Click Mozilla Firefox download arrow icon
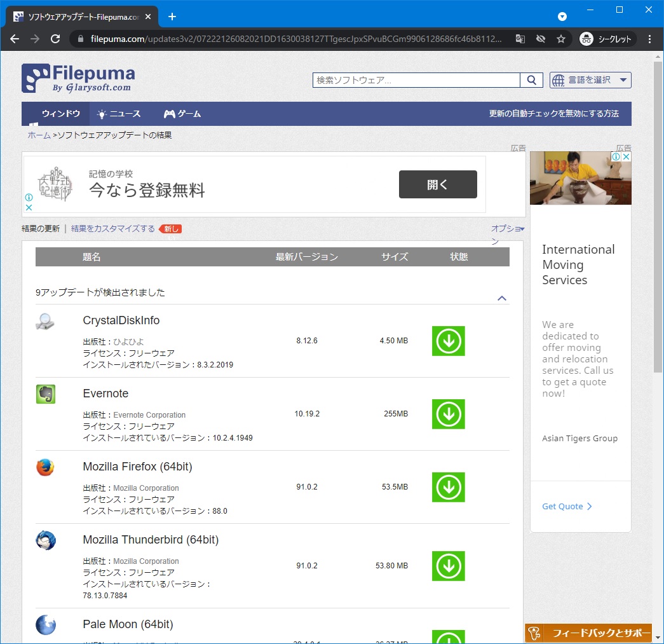This screenshot has height=644, width=664. point(448,487)
